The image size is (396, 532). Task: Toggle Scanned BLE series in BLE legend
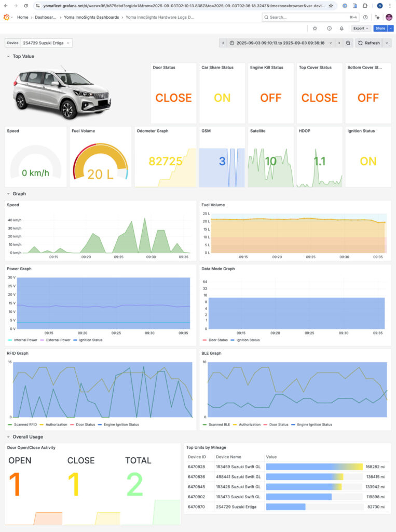point(220,424)
